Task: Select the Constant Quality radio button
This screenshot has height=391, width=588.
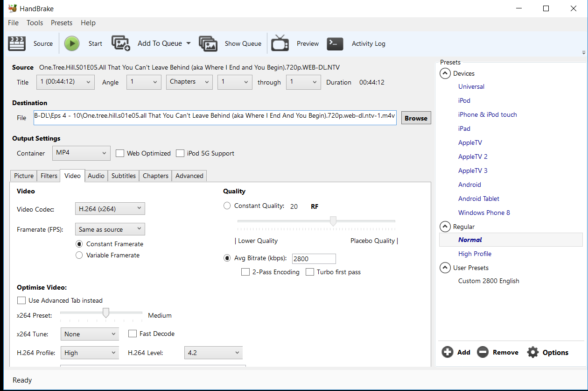Action: (227, 206)
